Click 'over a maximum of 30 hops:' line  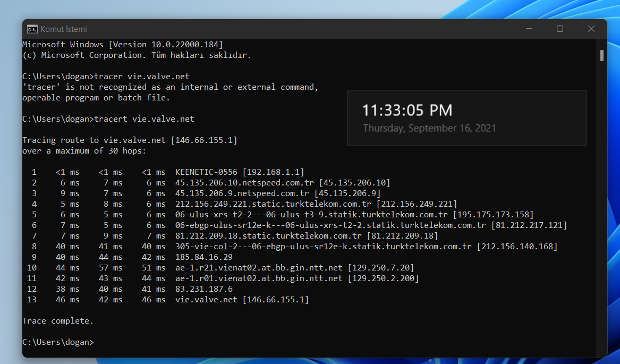[x=84, y=151]
